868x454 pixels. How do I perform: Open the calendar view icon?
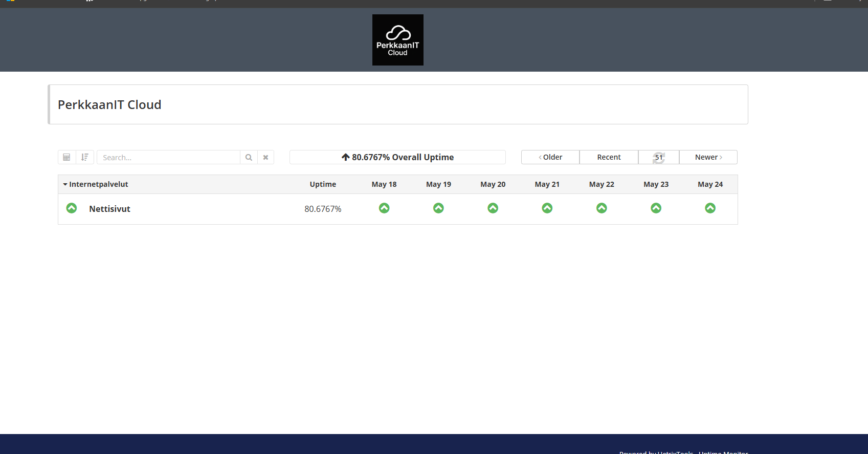pyautogui.click(x=66, y=157)
